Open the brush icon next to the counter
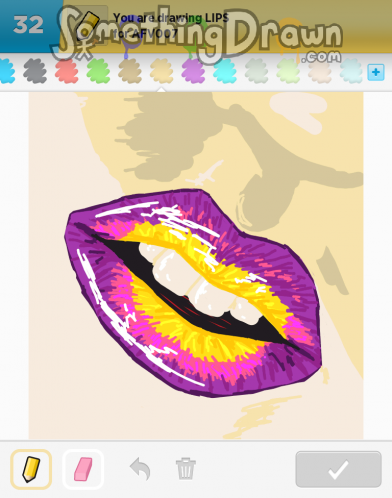 87,25
